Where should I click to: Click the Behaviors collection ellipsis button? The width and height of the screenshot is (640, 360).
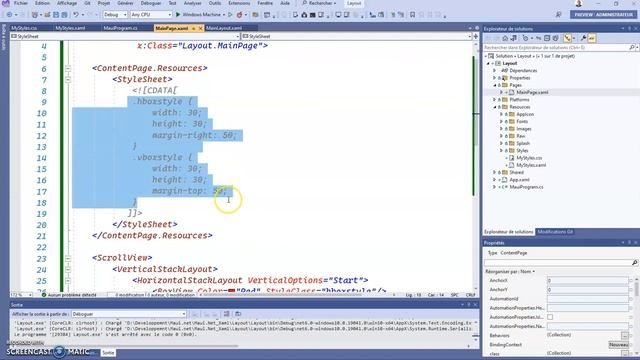pos(624,336)
